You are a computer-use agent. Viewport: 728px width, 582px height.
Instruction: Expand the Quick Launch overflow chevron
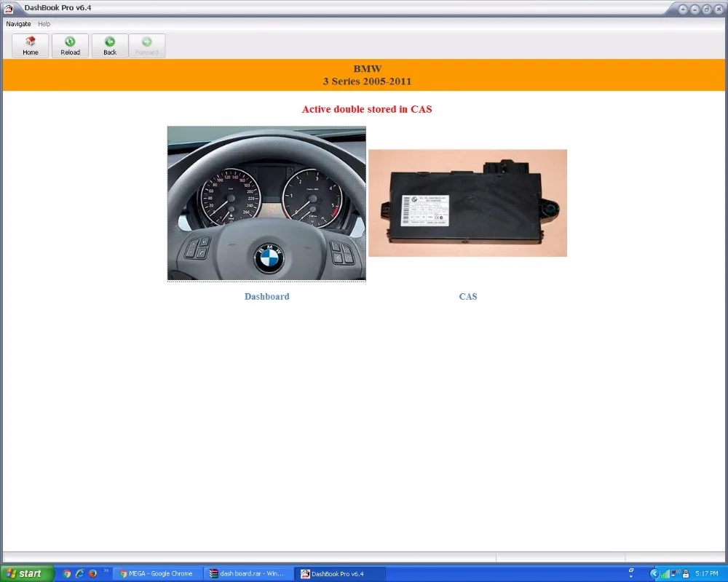106,571
